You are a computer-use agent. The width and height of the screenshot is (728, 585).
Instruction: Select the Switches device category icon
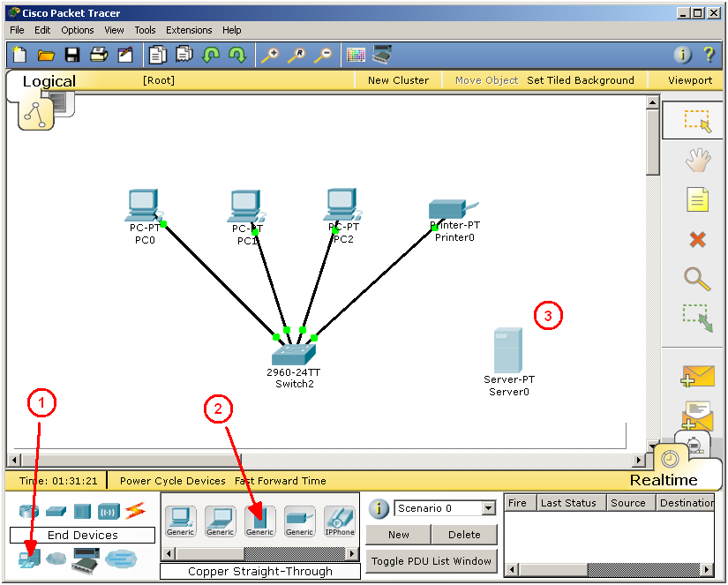(56, 512)
